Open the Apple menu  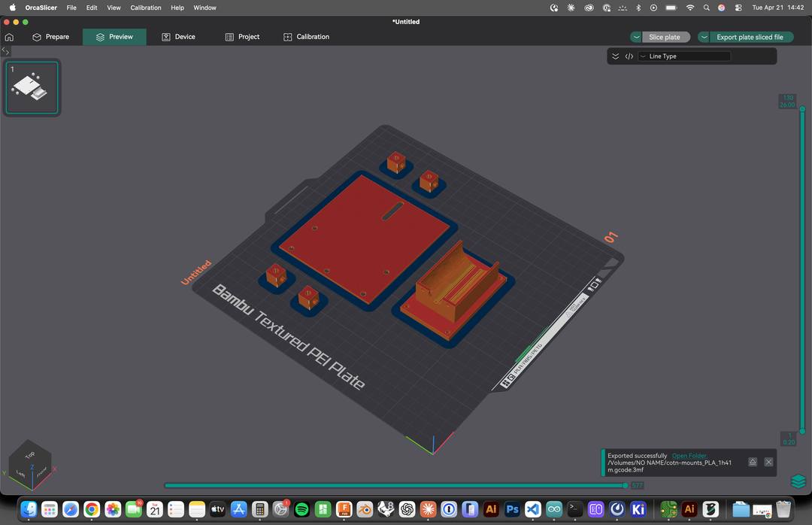click(13, 8)
